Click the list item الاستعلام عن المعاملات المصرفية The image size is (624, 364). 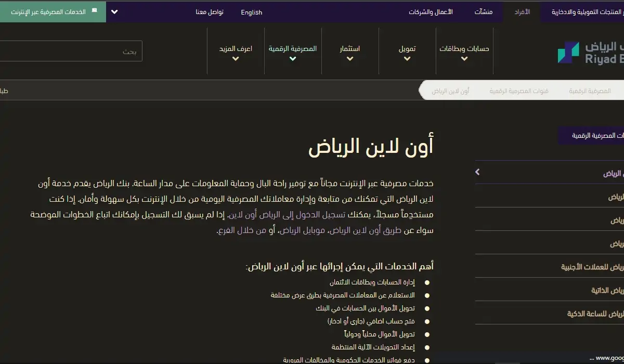(x=343, y=295)
